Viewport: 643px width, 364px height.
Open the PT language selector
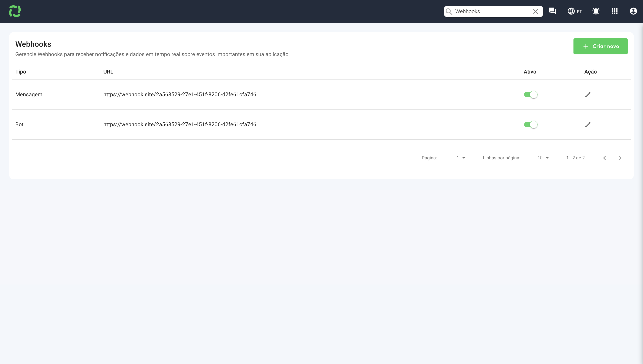point(575,11)
